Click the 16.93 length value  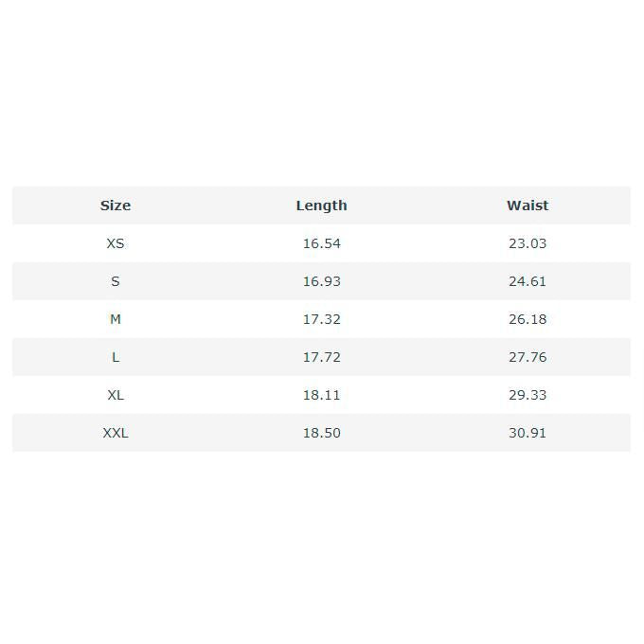[x=321, y=281]
